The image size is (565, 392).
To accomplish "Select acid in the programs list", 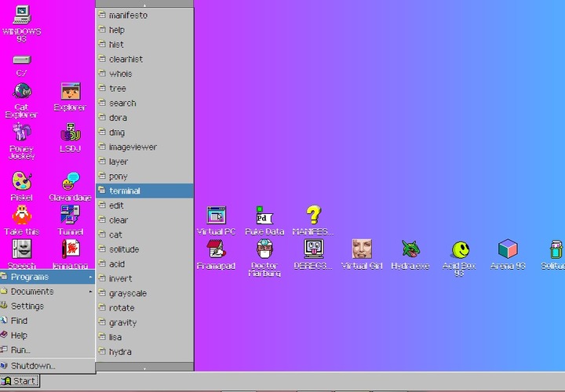I will pyautogui.click(x=144, y=264).
